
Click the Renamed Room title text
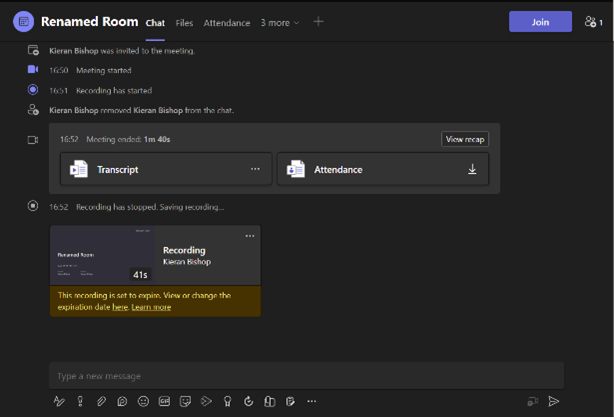[x=90, y=22]
